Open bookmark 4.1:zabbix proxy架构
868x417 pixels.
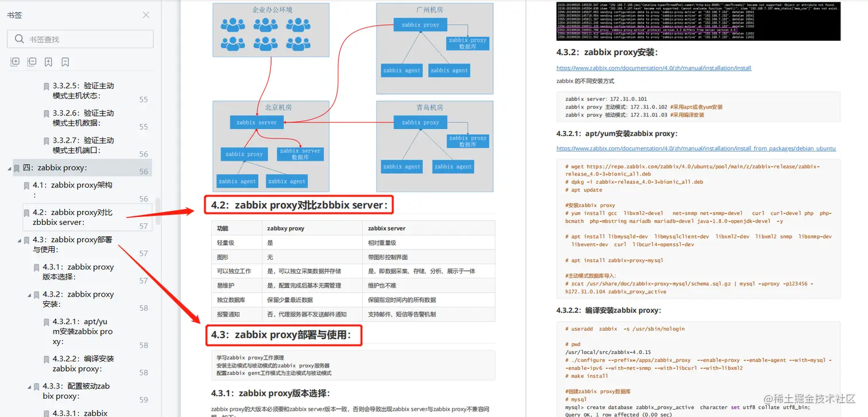[73, 190]
